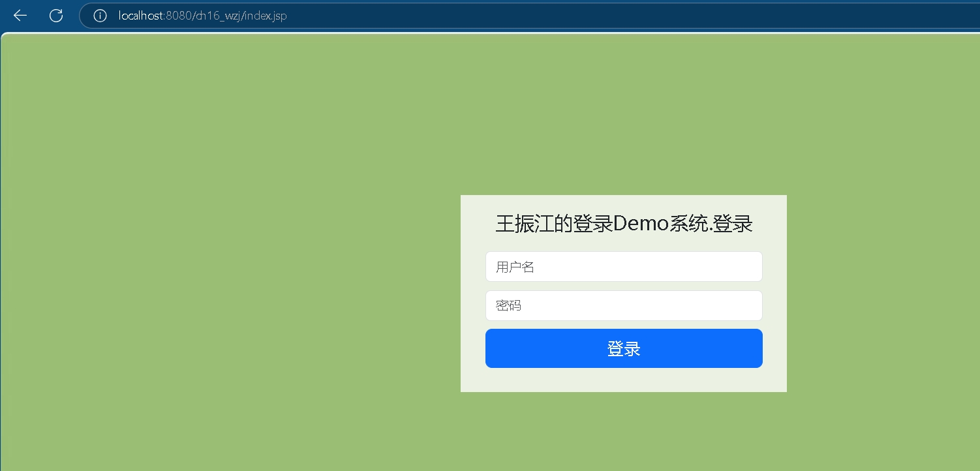Focus the 用户名 username field
This screenshot has height=471, width=980.
coord(623,267)
